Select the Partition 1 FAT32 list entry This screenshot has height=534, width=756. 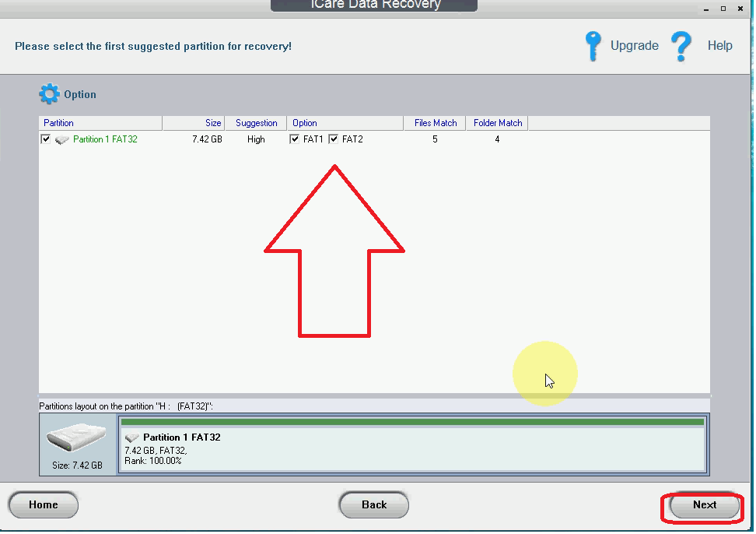point(104,139)
